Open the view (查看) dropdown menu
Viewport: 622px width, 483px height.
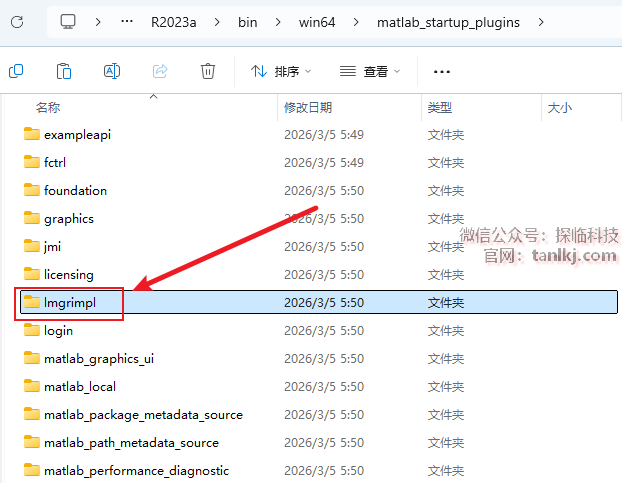click(370, 71)
